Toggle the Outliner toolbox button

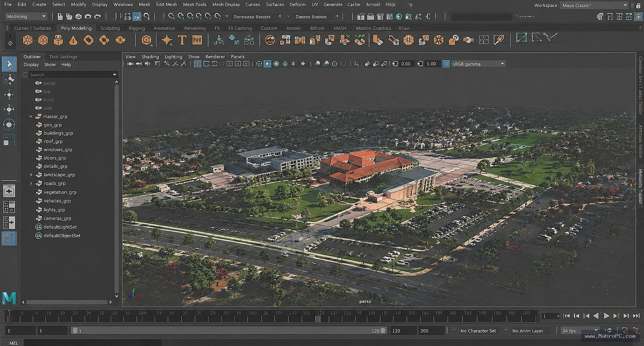(x=9, y=239)
